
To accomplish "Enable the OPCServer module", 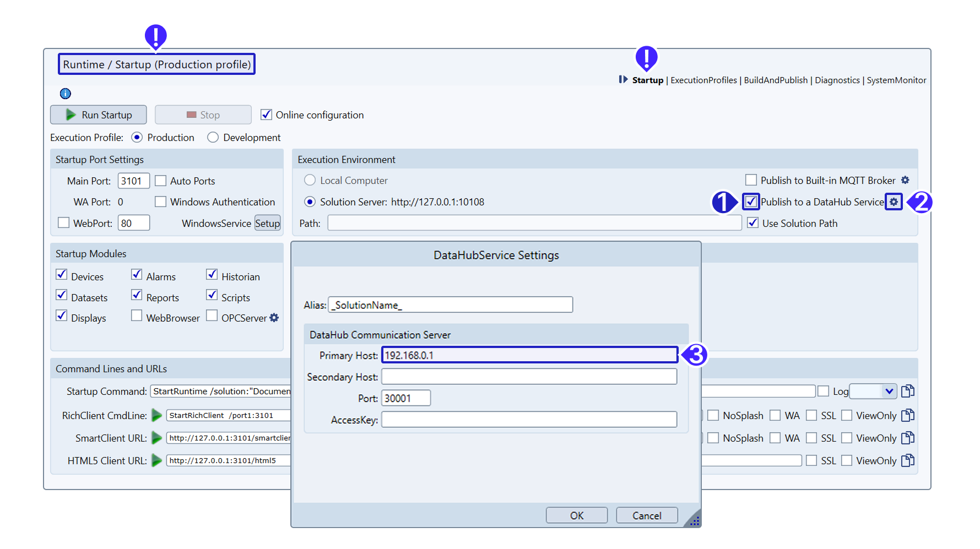I will [212, 316].
